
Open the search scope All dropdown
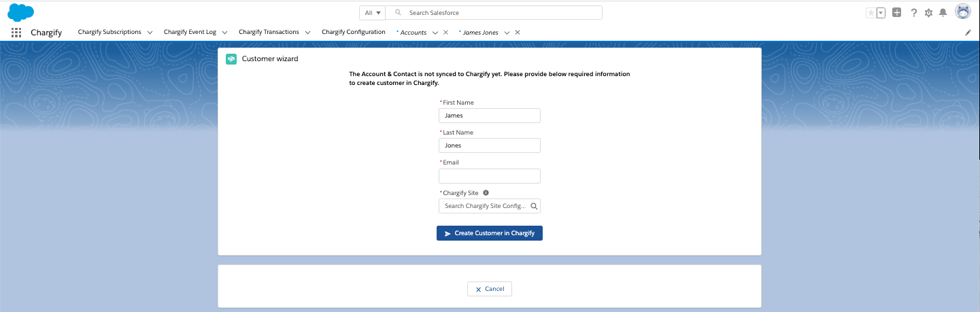(372, 13)
